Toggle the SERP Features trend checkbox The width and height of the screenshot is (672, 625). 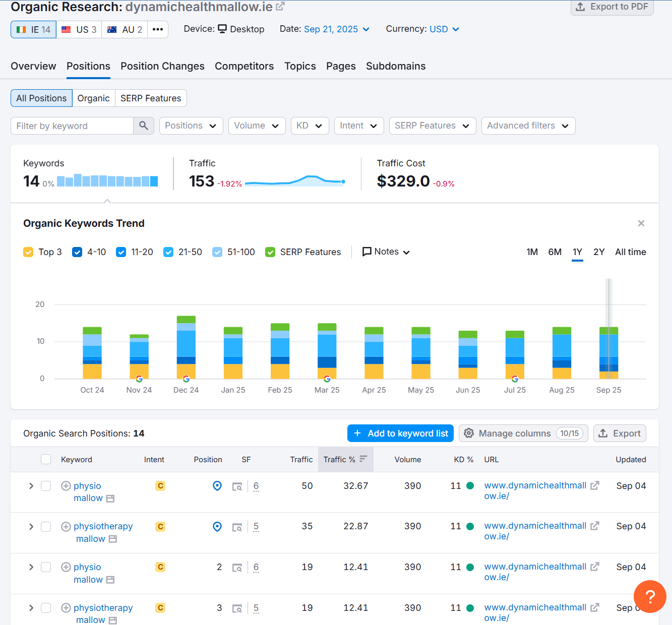[x=270, y=252]
